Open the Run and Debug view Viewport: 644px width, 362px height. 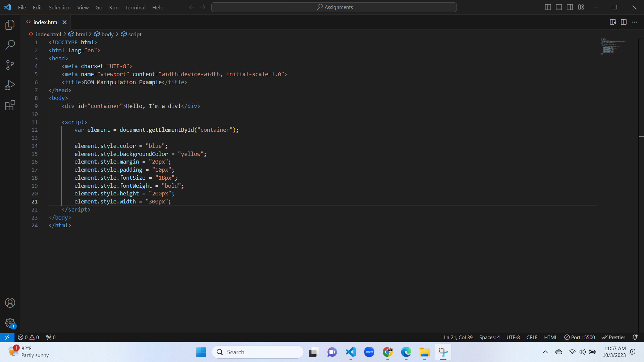pos(10,85)
